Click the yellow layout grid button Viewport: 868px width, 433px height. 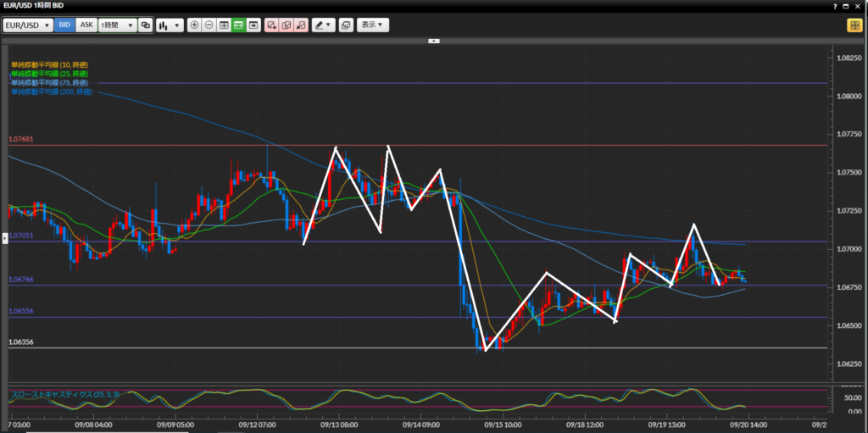(x=853, y=25)
